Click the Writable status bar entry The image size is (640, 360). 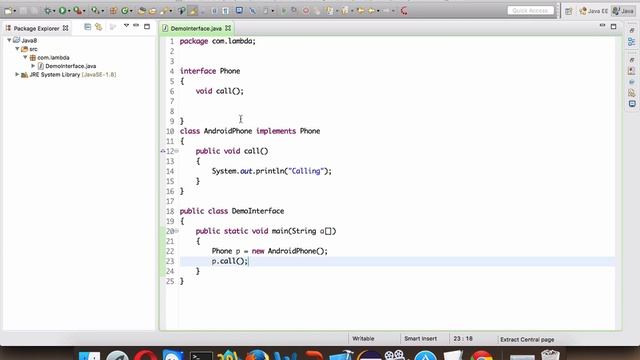tap(363, 338)
